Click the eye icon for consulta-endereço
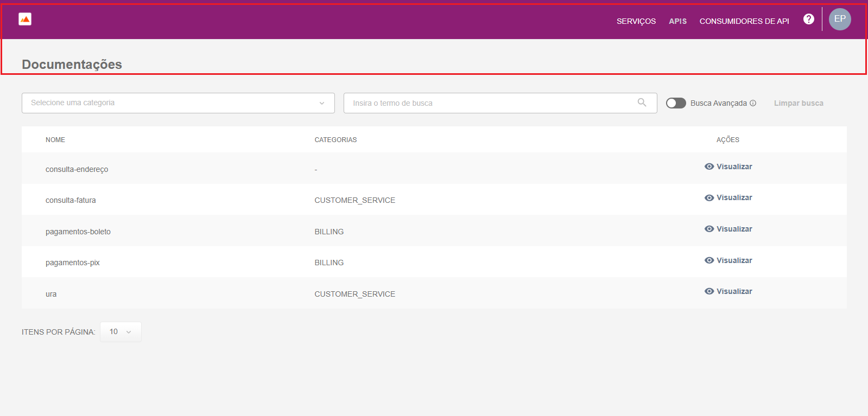 tap(709, 167)
